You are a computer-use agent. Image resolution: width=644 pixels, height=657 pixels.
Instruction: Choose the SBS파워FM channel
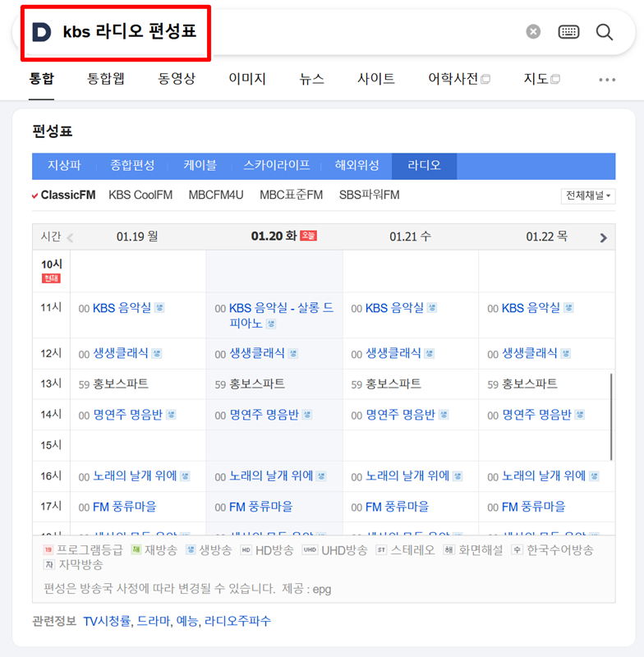point(369,195)
